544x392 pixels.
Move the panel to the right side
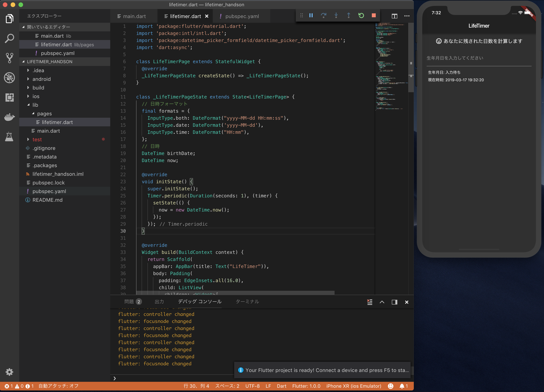point(394,302)
